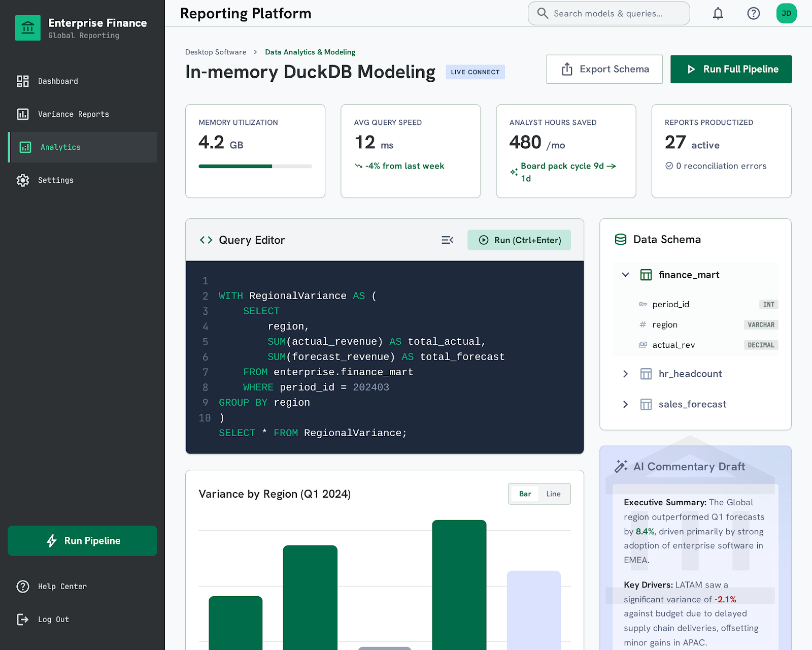Switch the chart to Bar view
This screenshot has height=650, width=812.
click(525, 494)
